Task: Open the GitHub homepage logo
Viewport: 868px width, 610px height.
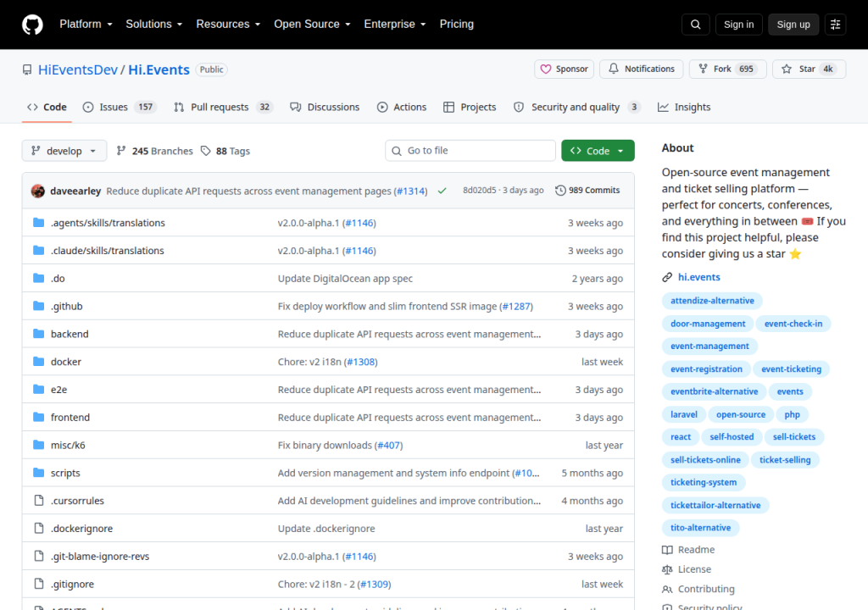Action: coord(32,25)
